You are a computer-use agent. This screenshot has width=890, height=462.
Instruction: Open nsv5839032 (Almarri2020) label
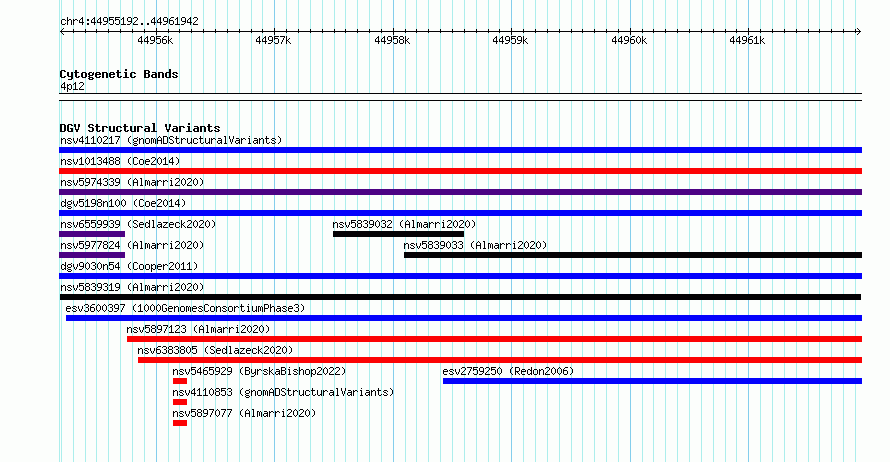[x=404, y=224]
